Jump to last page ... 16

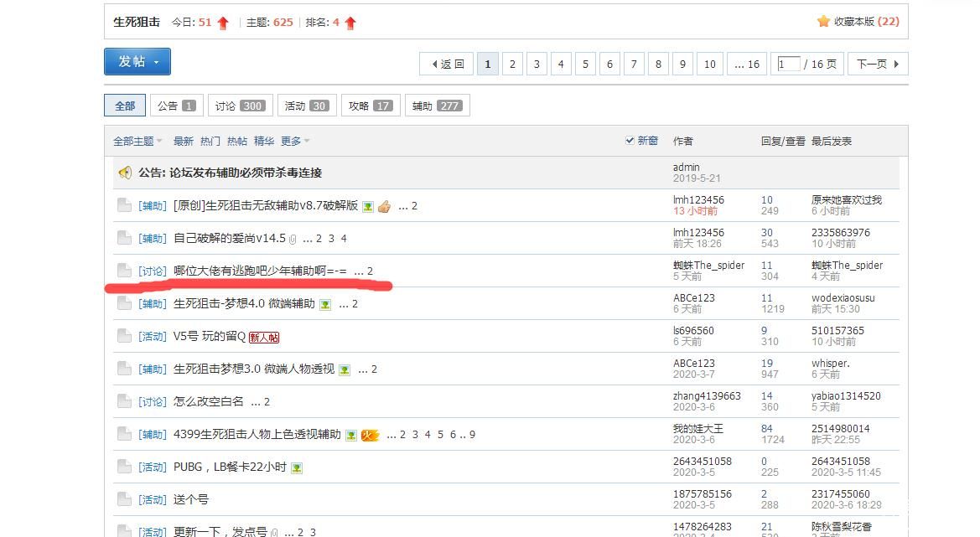coord(747,64)
